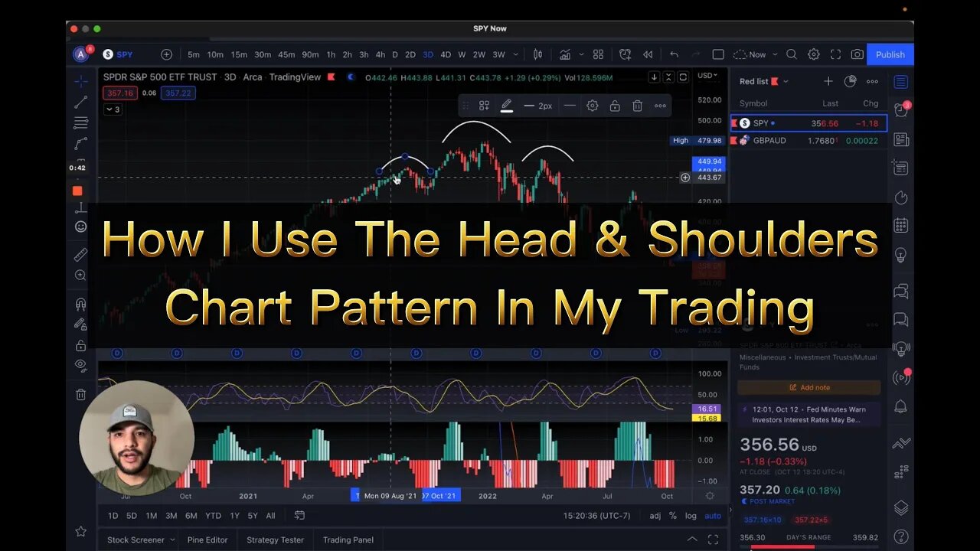The image size is (980, 551).
Task: Take a chart snapshot with camera
Action: [x=857, y=54]
